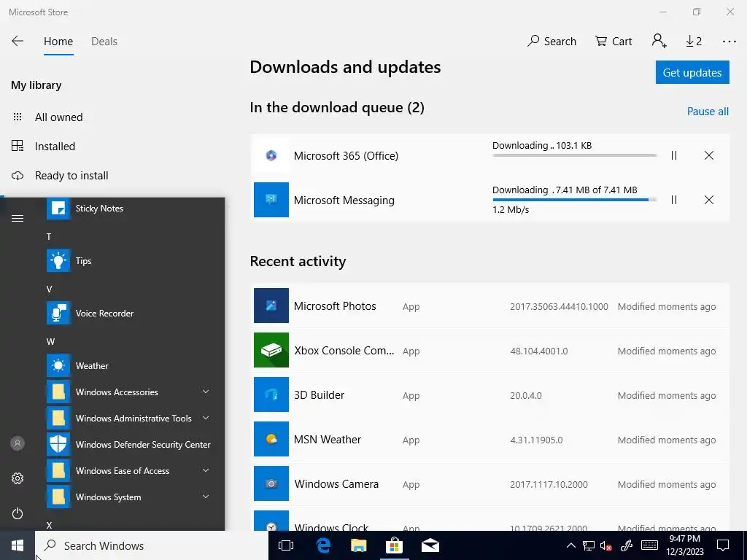Screen dimensions: 747x560
Task: Click the Microsoft 365 download progress bar
Action: [574, 155]
